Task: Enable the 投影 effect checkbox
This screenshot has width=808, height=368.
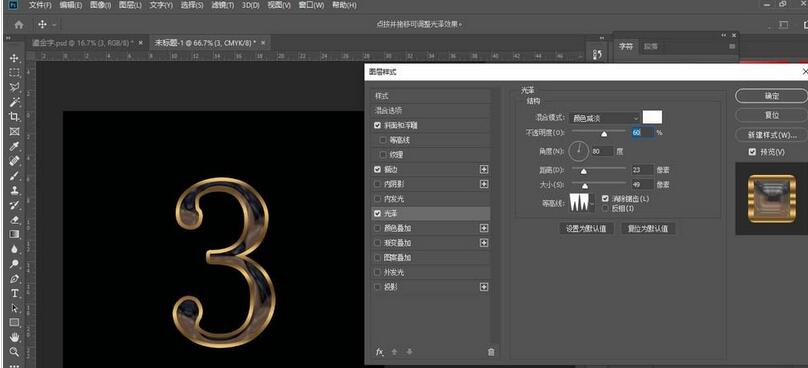Action: click(378, 287)
